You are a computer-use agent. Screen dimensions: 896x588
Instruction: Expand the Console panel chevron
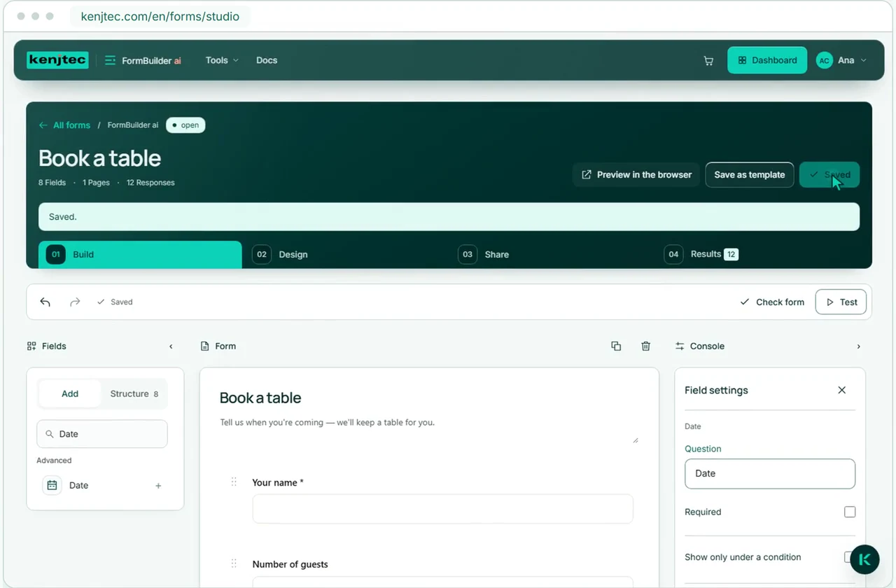(859, 346)
